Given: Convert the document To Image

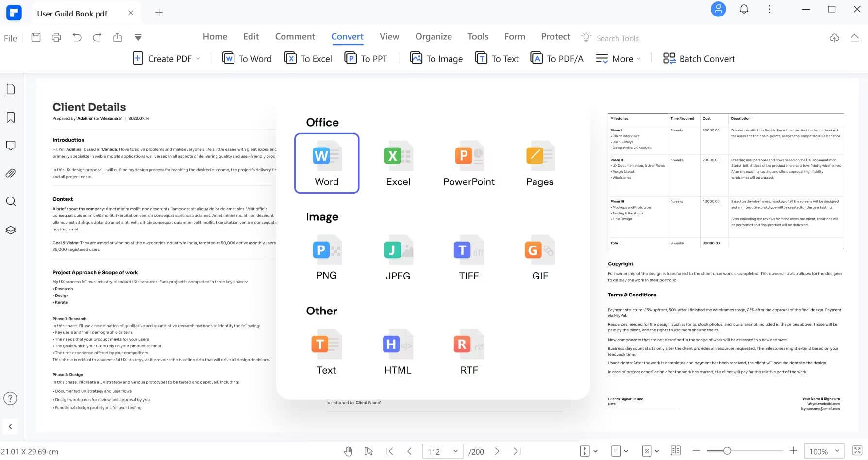Looking at the screenshot, I should pyautogui.click(x=436, y=59).
